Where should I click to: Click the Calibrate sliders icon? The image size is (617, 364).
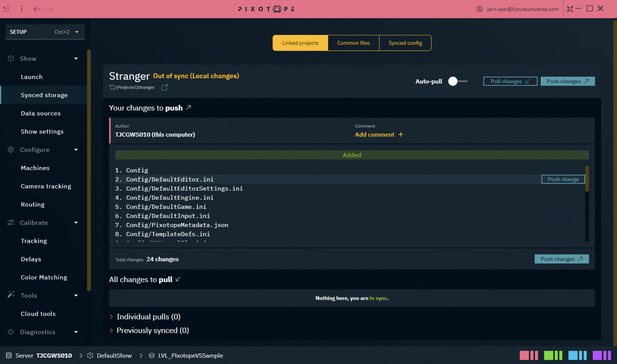click(x=11, y=223)
